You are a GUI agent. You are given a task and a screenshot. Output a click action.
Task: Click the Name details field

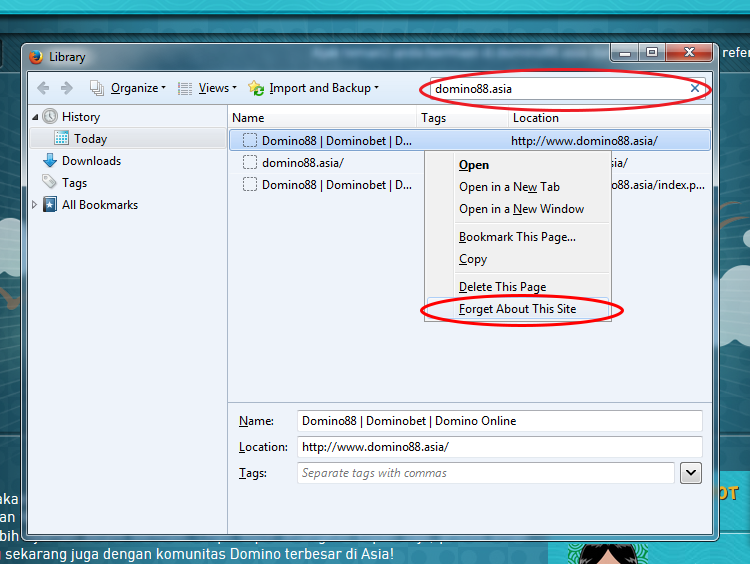point(499,421)
